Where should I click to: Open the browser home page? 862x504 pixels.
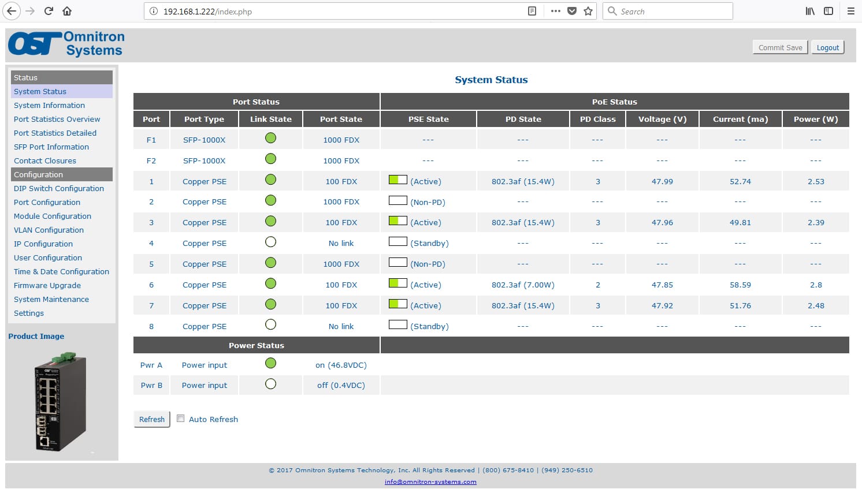click(67, 11)
